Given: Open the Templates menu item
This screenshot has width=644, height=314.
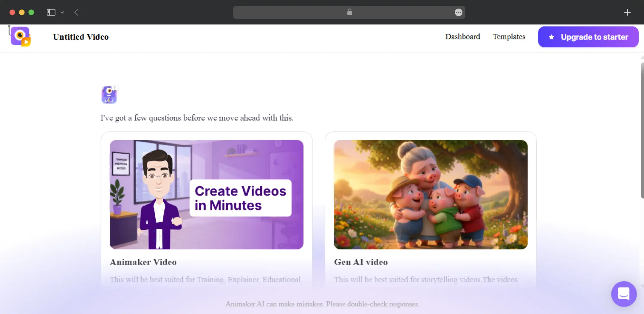Looking at the screenshot, I should pos(509,37).
